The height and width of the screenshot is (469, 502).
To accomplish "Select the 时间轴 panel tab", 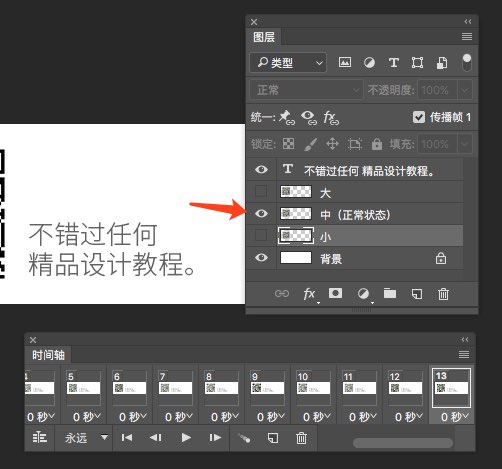I will 48,355.
